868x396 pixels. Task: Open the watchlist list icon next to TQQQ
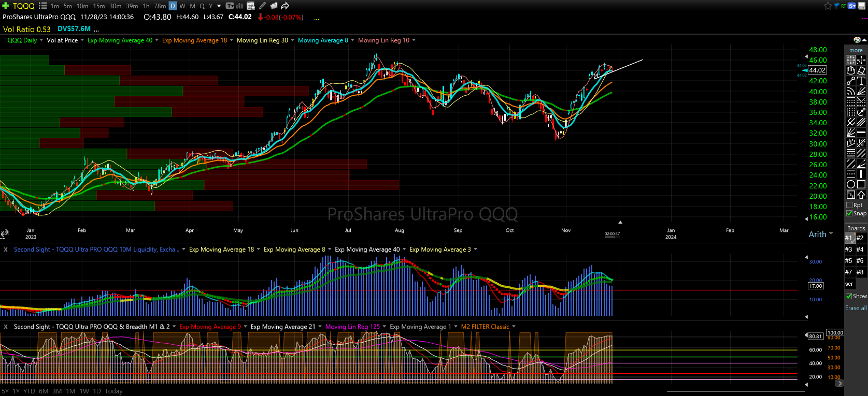pyautogui.click(x=42, y=6)
